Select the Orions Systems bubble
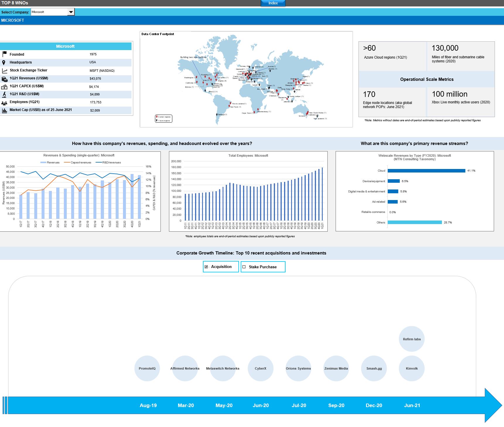This screenshot has width=504, height=427. pos(298,368)
